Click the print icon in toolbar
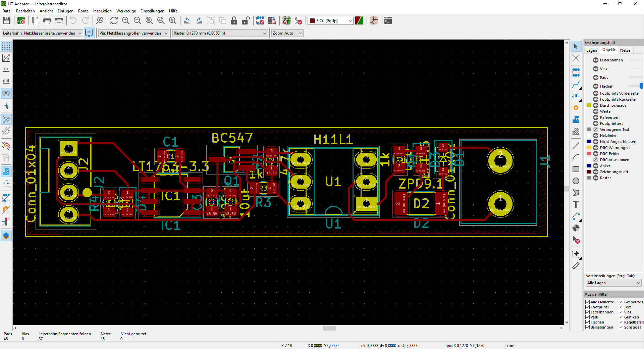The height and width of the screenshot is (349, 644). pos(47,21)
